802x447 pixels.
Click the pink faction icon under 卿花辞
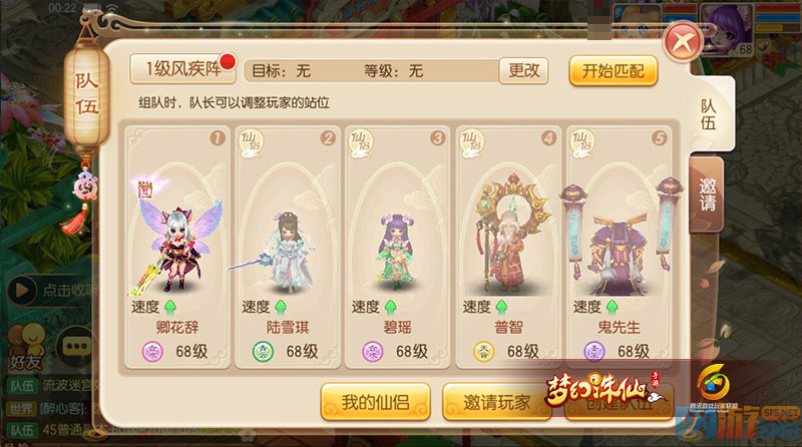click(x=152, y=351)
